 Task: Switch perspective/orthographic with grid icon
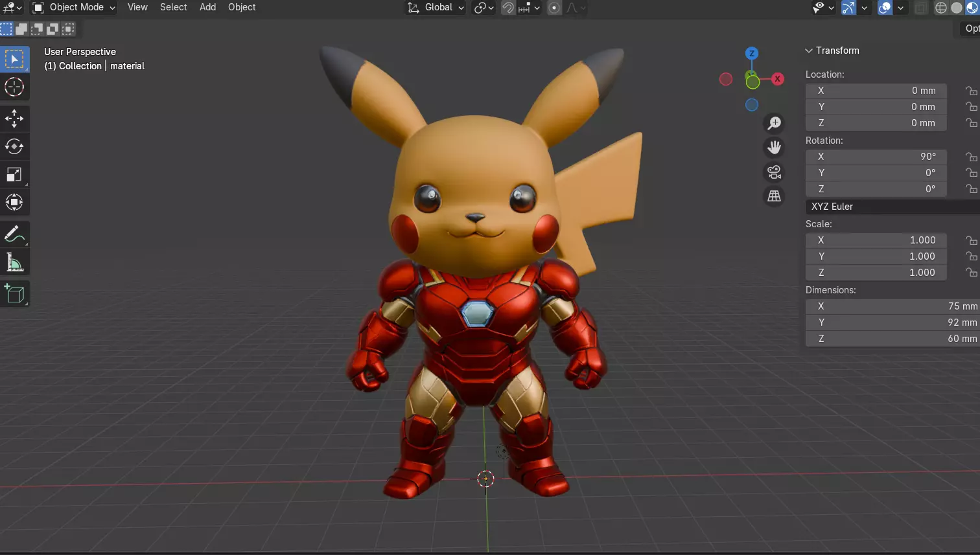(x=774, y=196)
